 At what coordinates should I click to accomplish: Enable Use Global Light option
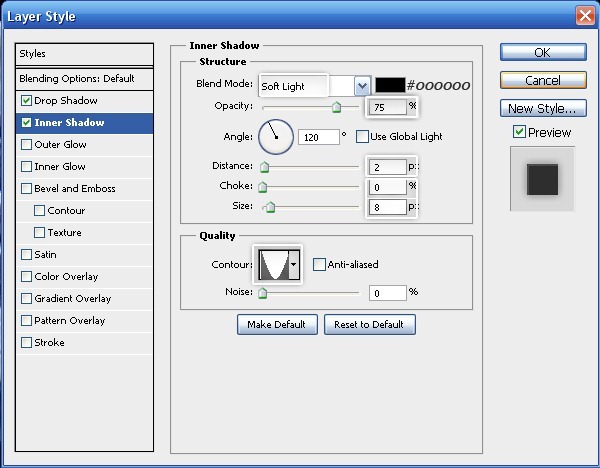pyautogui.click(x=362, y=137)
